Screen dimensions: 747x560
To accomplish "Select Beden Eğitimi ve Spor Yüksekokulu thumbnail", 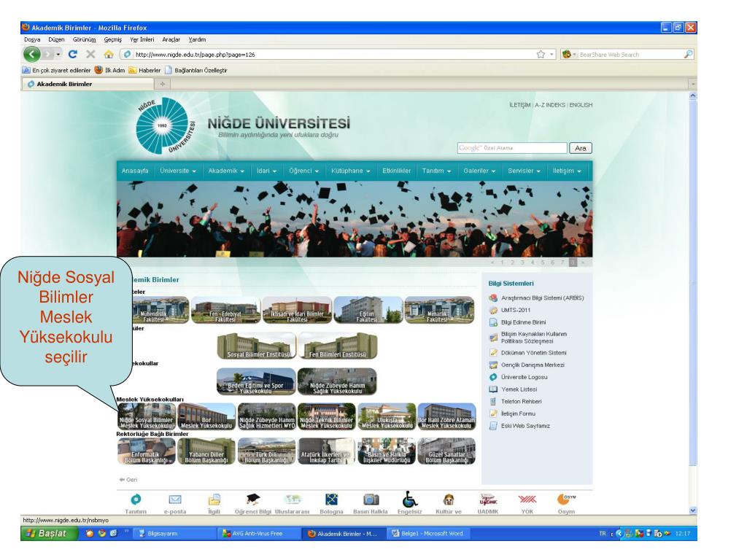I will [256, 381].
